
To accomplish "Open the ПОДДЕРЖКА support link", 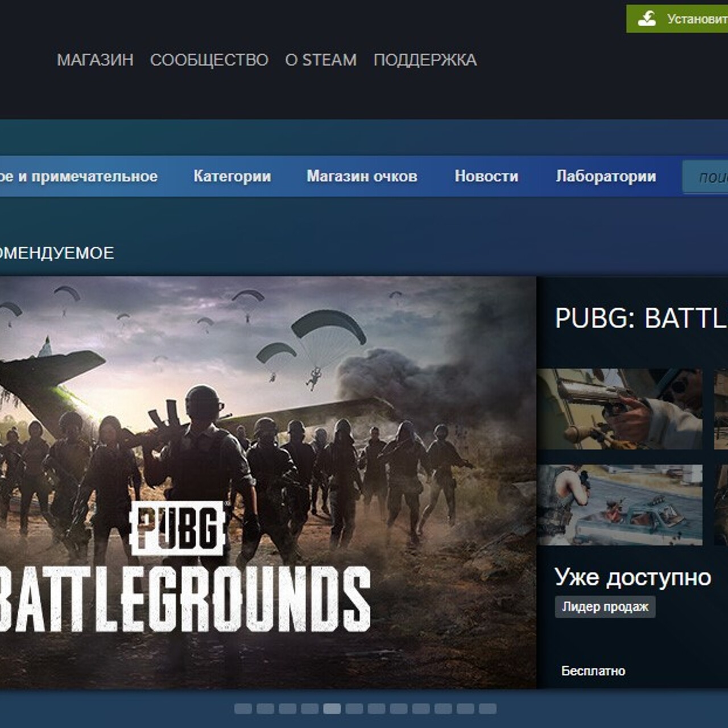I will (x=425, y=60).
